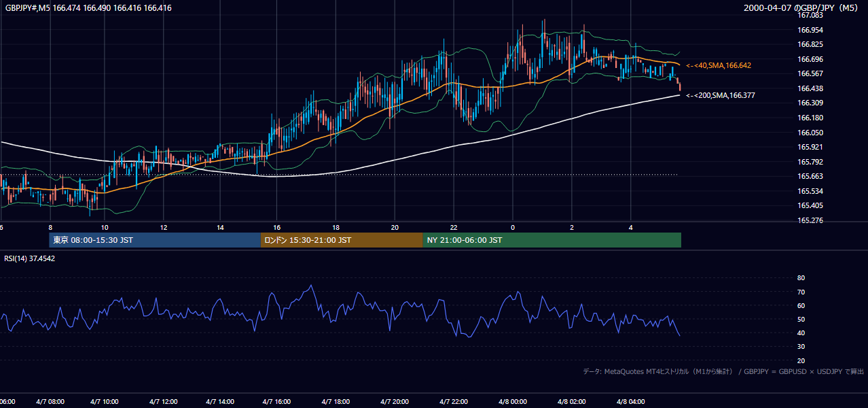Click hour label 20 under price chart

point(395,227)
